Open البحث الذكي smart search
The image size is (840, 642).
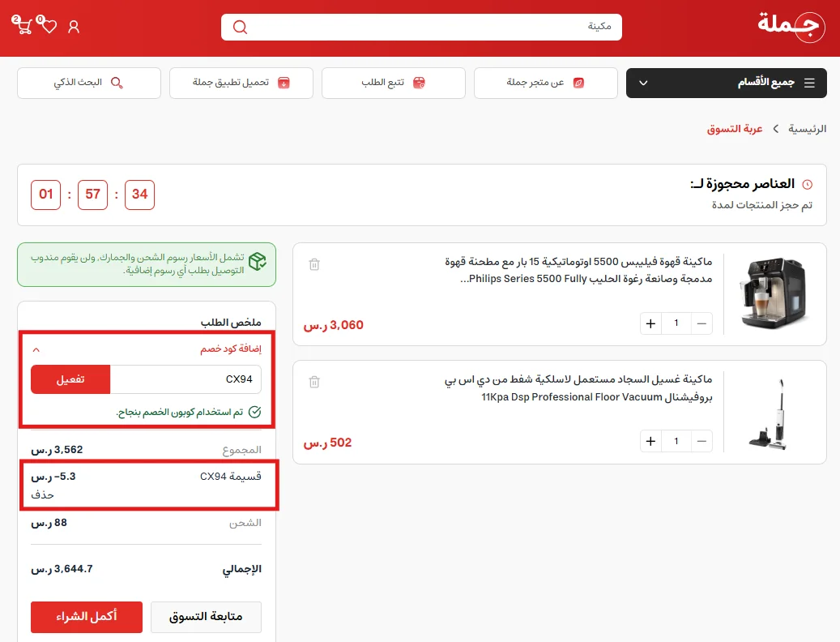(x=89, y=83)
